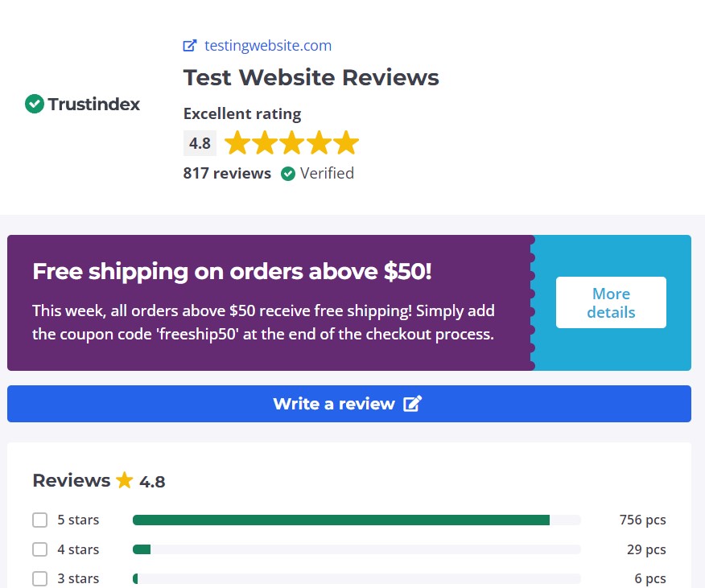Click the Trustindex green checkmark logo

pyautogui.click(x=34, y=104)
